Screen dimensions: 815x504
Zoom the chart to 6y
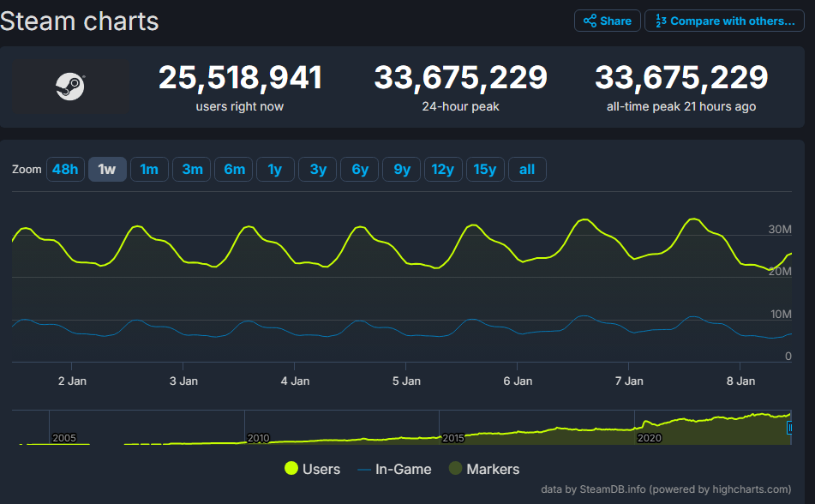(x=360, y=169)
